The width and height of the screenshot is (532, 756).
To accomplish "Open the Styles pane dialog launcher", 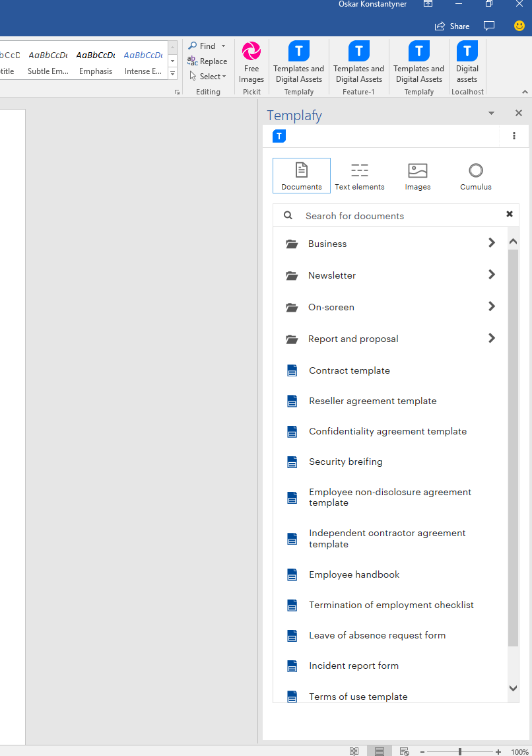I will pyautogui.click(x=177, y=92).
